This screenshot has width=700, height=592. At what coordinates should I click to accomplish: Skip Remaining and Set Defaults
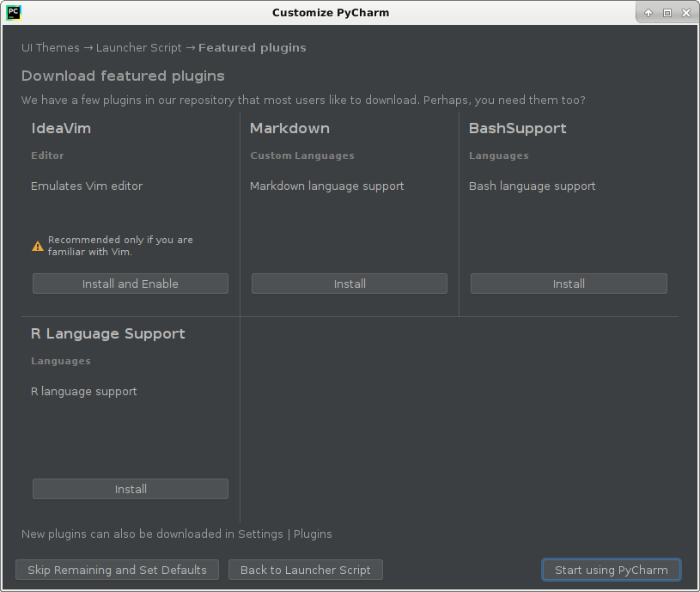point(117,571)
